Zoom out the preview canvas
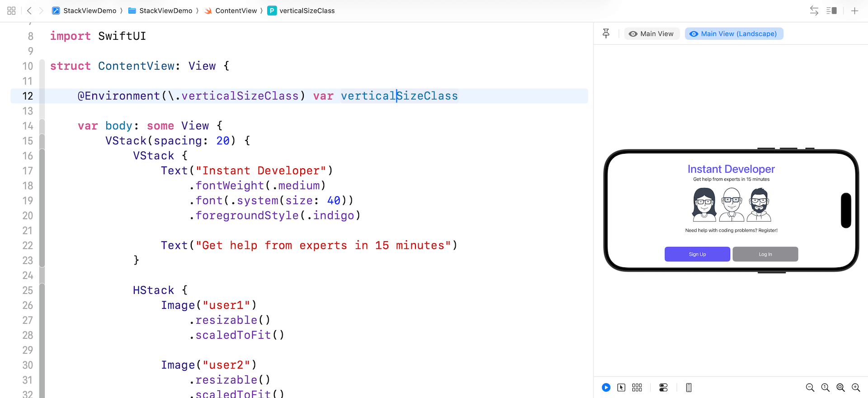 pyautogui.click(x=810, y=388)
